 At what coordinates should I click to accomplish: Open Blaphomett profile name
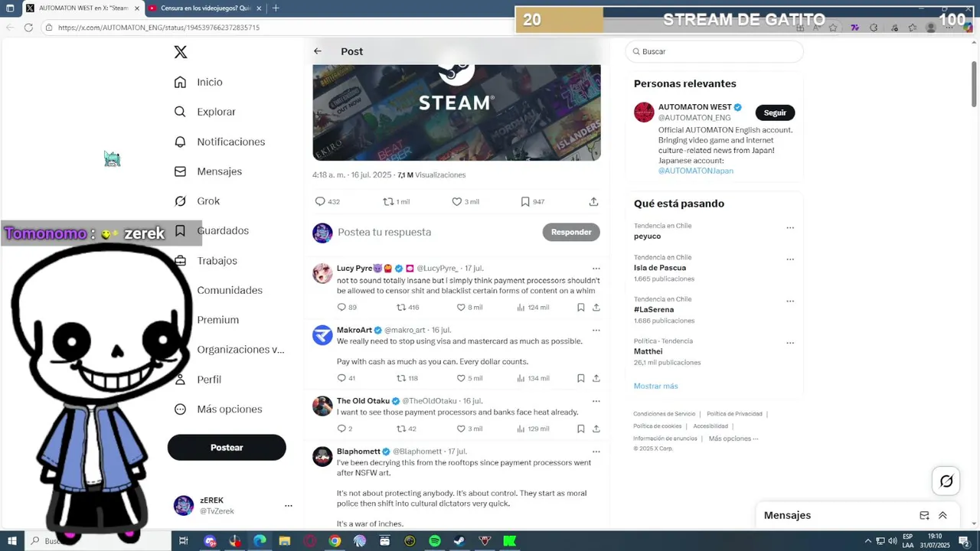tap(358, 452)
